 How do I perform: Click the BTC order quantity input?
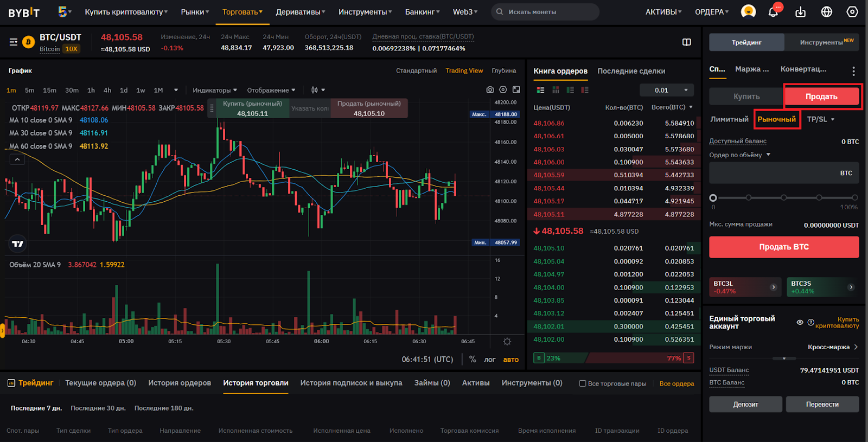pyautogui.click(x=784, y=173)
